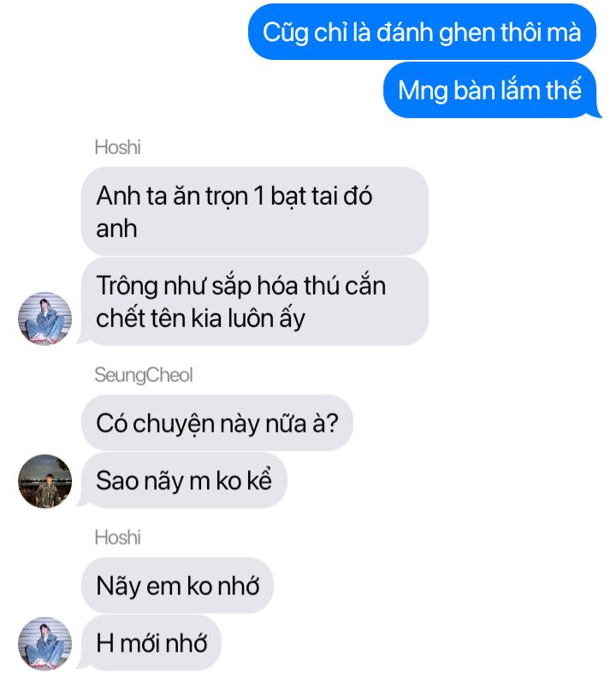Click the numeral '1' in Hoshi's first message

(x=258, y=196)
